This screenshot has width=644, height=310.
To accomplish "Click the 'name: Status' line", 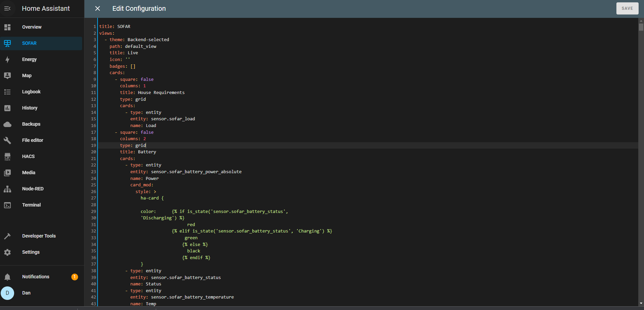I will point(146,284).
